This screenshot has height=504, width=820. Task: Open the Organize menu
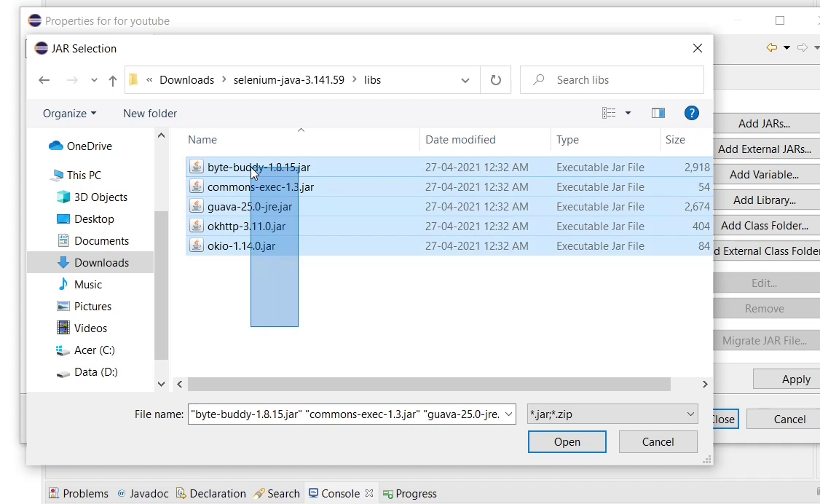[69, 114]
